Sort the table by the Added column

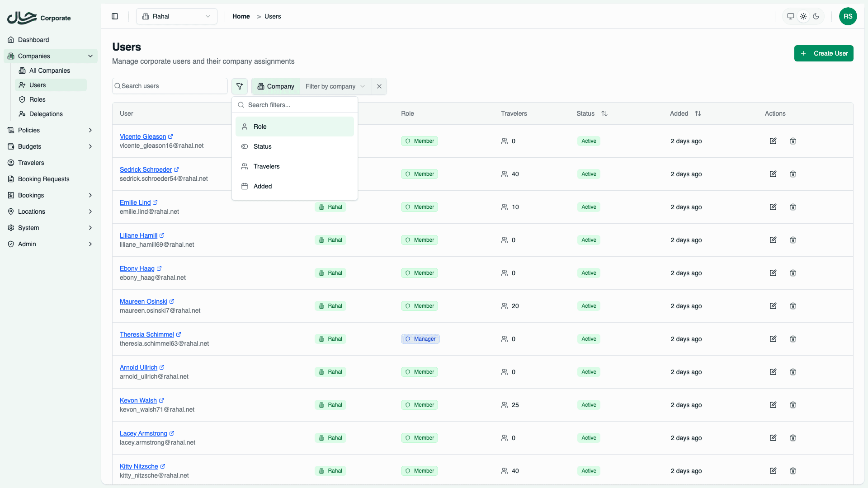point(698,113)
